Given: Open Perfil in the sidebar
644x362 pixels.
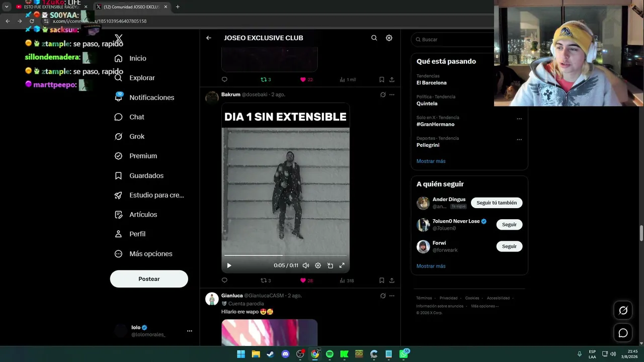Looking at the screenshot, I should coord(130,234).
